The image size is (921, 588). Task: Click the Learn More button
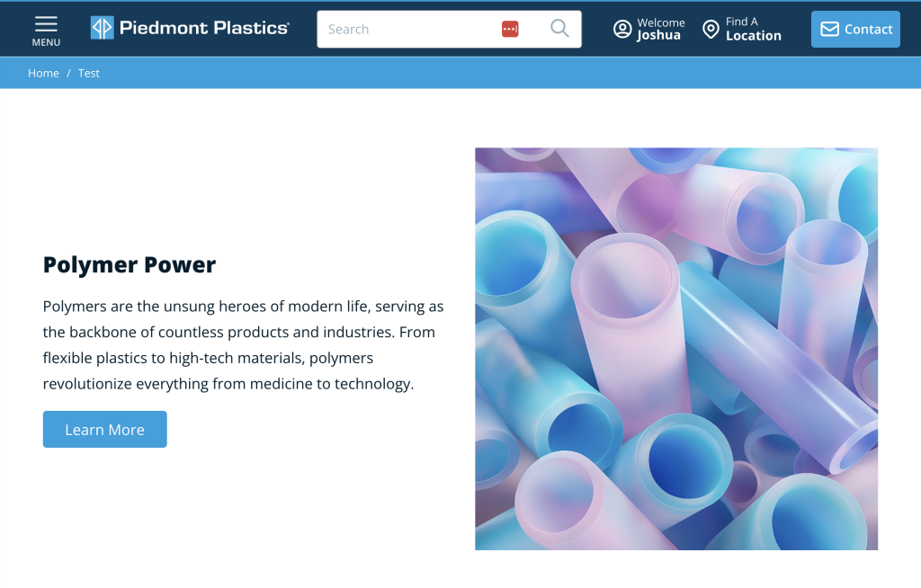point(104,430)
